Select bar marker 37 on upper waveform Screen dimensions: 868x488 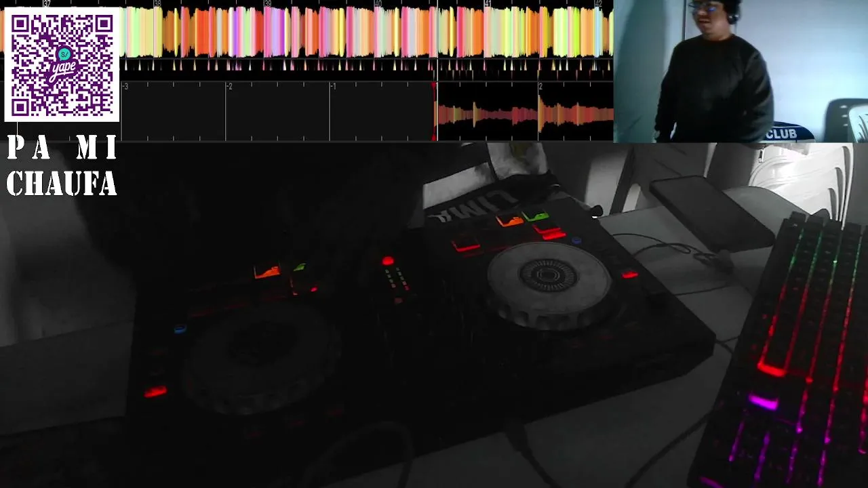[x=47, y=3]
